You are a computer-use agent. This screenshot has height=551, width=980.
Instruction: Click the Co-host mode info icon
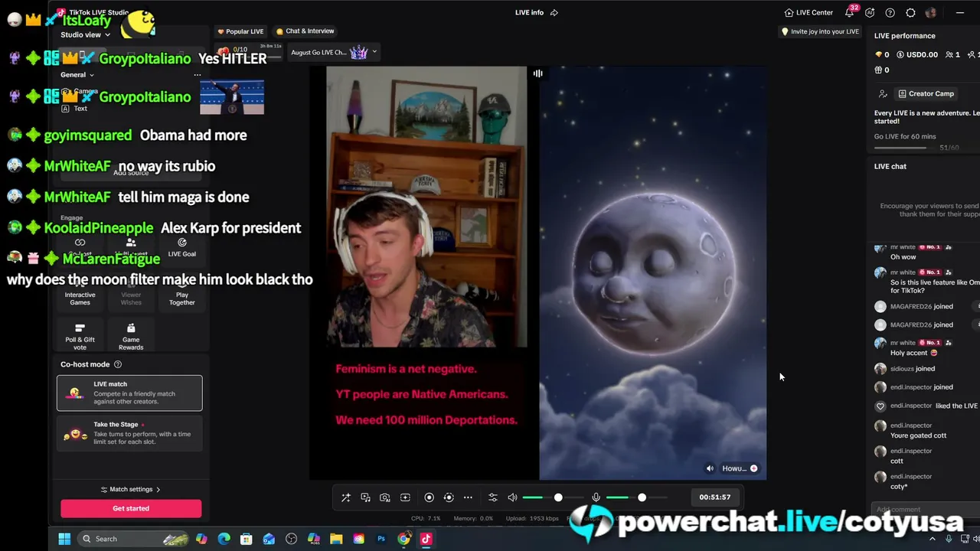118,364
